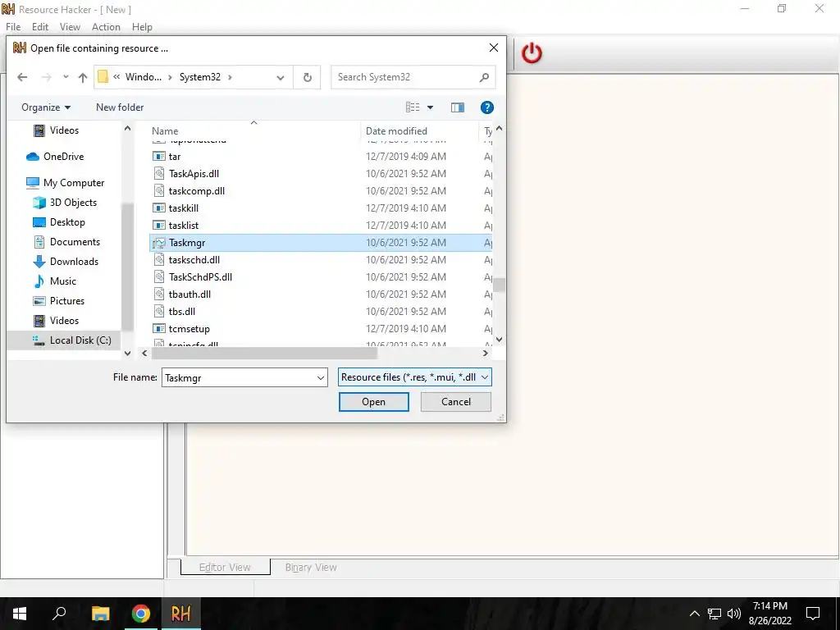Image resolution: width=840 pixels, height=630 pixels.
Task: Open Desktop in navigation sidebar
Action: click(x=59, y=222)
